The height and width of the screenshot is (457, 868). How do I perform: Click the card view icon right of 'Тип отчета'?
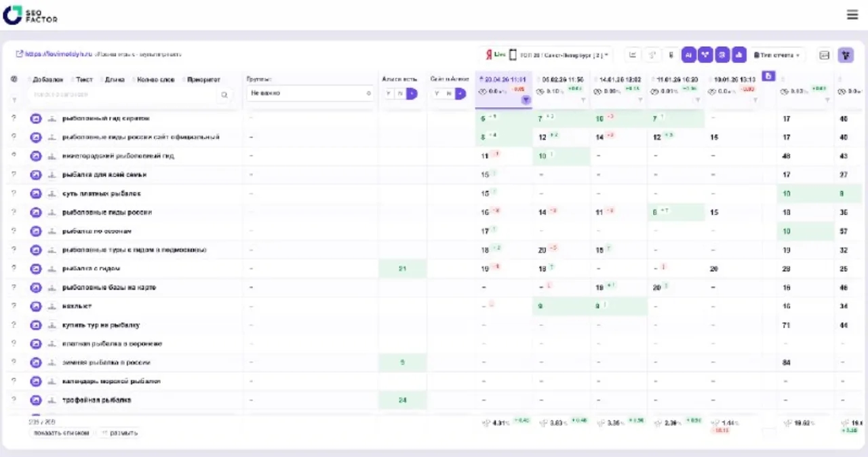point(825,55)
